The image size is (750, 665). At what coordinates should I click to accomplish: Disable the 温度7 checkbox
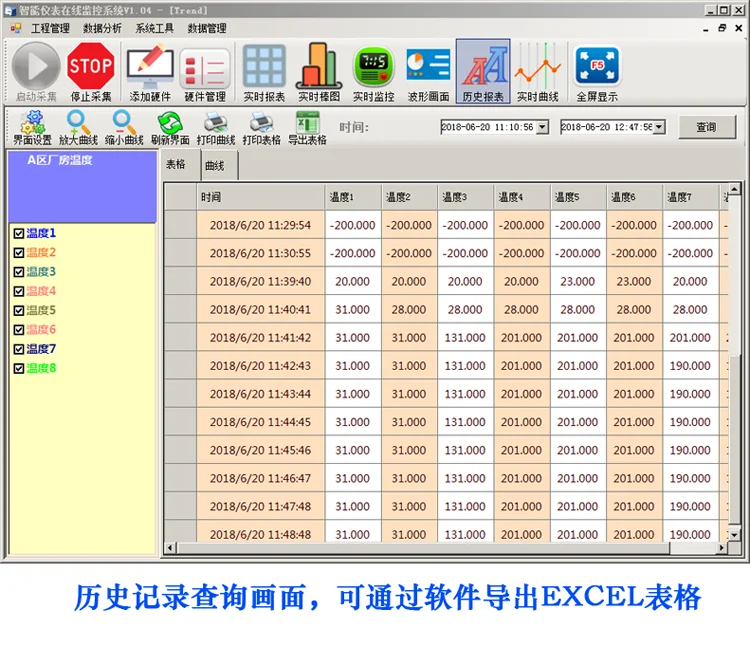tap(19, 349)
